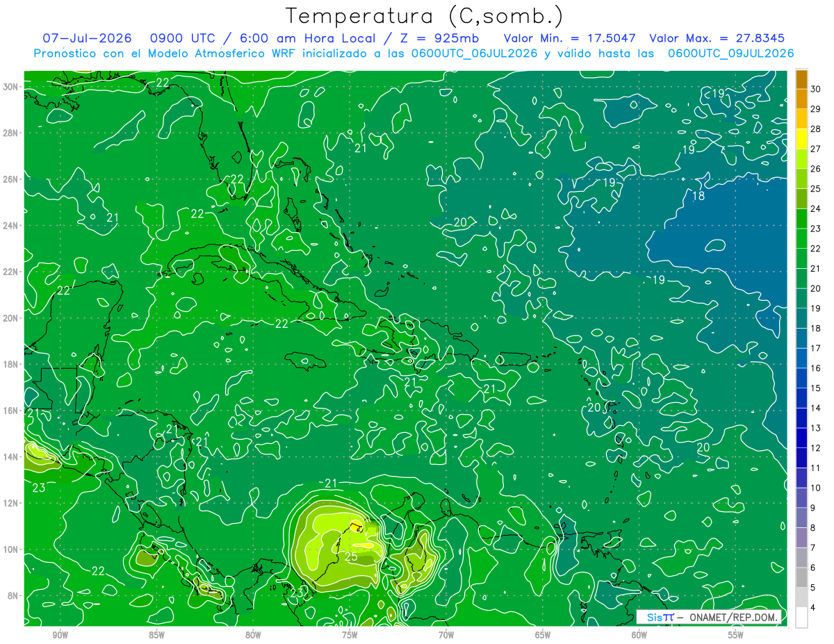The width and height of the screenshot is (834, 644).
Task: Click the 10N latitude axis label
Action: point(11,550)
